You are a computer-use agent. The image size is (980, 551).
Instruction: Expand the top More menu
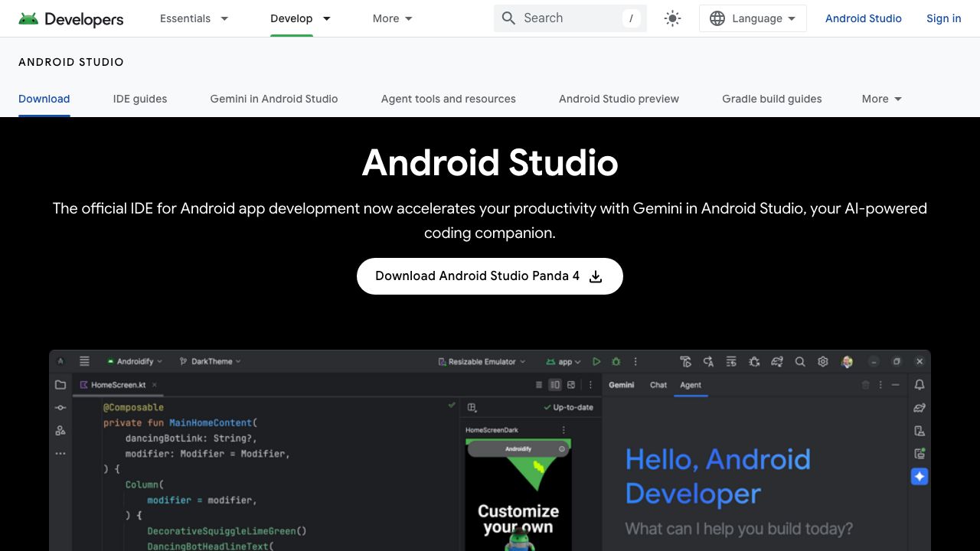(x=393, y=18)
